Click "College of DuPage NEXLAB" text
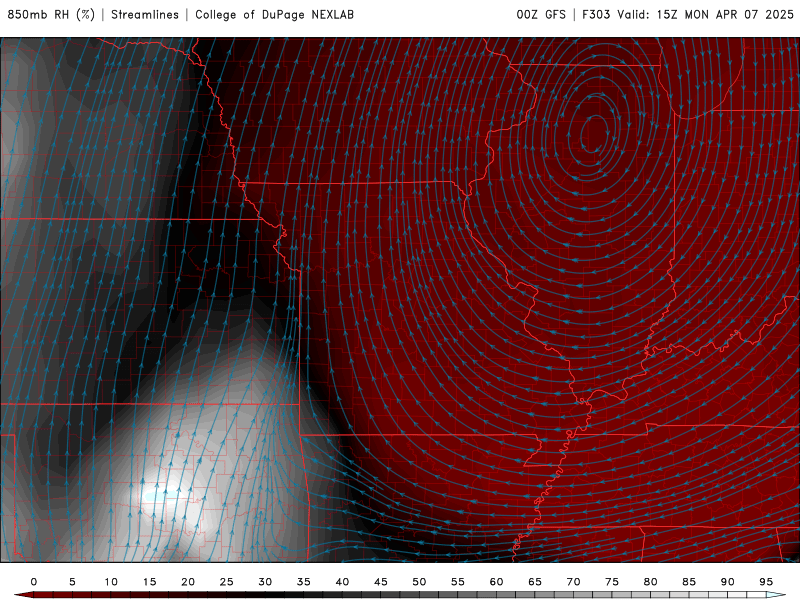 point(274,14)
